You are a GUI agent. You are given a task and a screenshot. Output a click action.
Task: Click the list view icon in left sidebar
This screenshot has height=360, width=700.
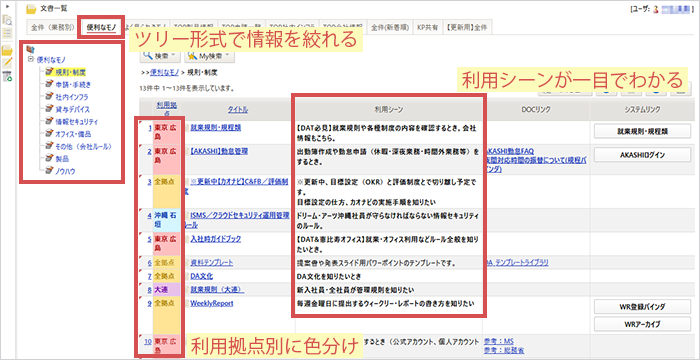pyautogui.click(x=7, y=33)
